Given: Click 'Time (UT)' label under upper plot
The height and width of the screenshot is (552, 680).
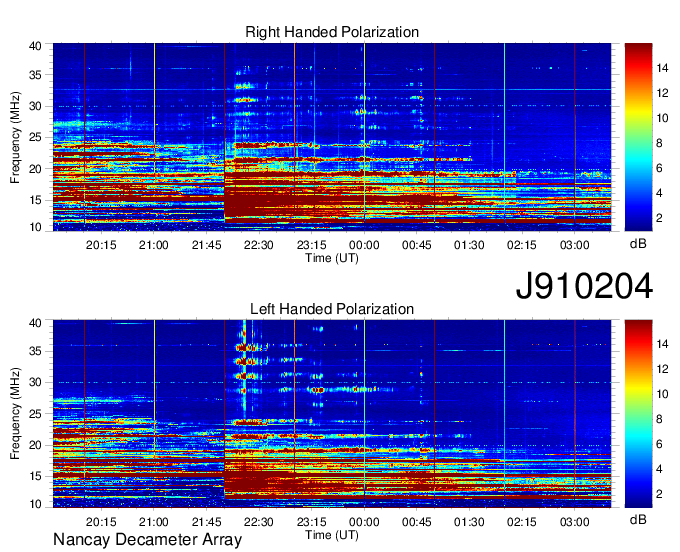Looking at the screenshot, I should [332, 258].
